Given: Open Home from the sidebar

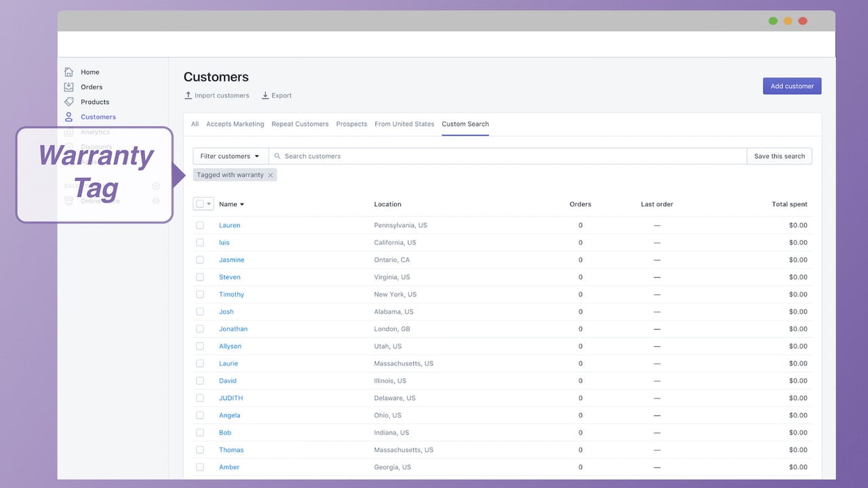Looking at the screenshot, I should (x=90, y=72).
